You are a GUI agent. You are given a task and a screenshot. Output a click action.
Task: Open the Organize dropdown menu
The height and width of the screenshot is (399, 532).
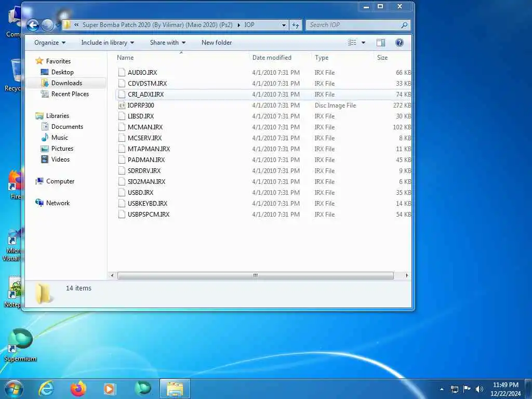click(50, 43)
